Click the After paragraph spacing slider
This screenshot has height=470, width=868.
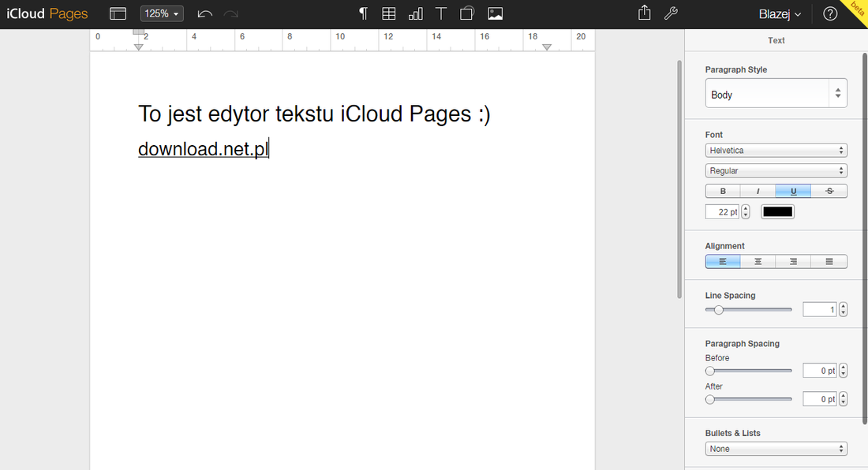pos(748,399)
